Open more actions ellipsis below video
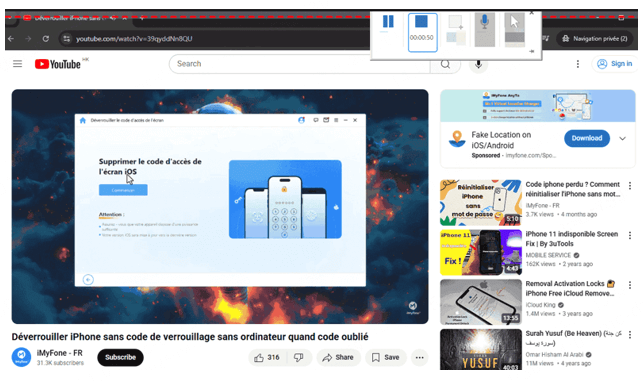 [x=419, y=358]
